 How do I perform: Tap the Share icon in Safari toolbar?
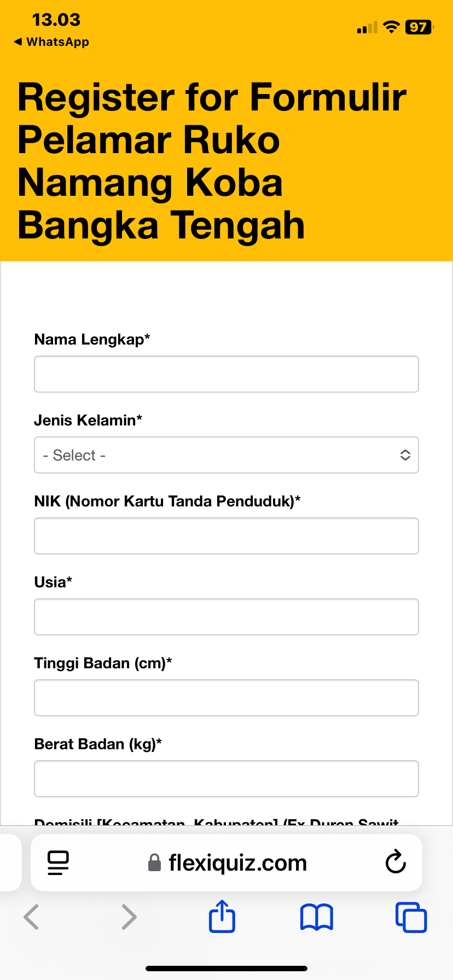[x=222, y=916]
